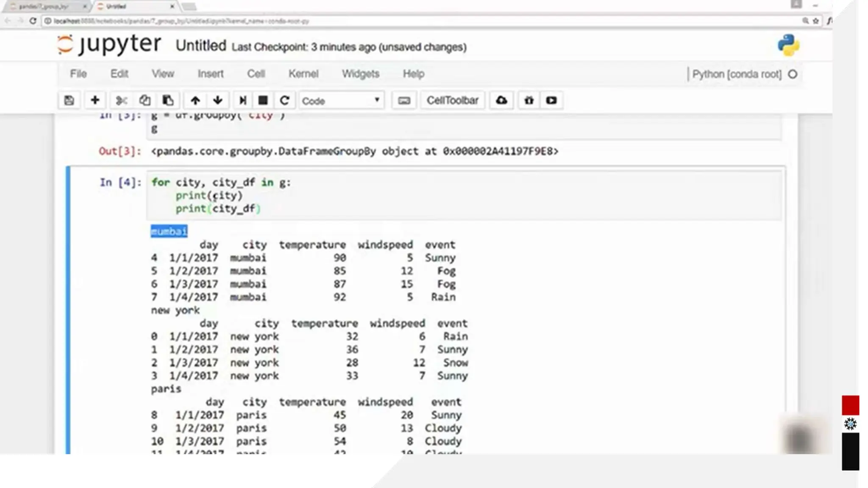Run the current cell icon

click(242, 100)
